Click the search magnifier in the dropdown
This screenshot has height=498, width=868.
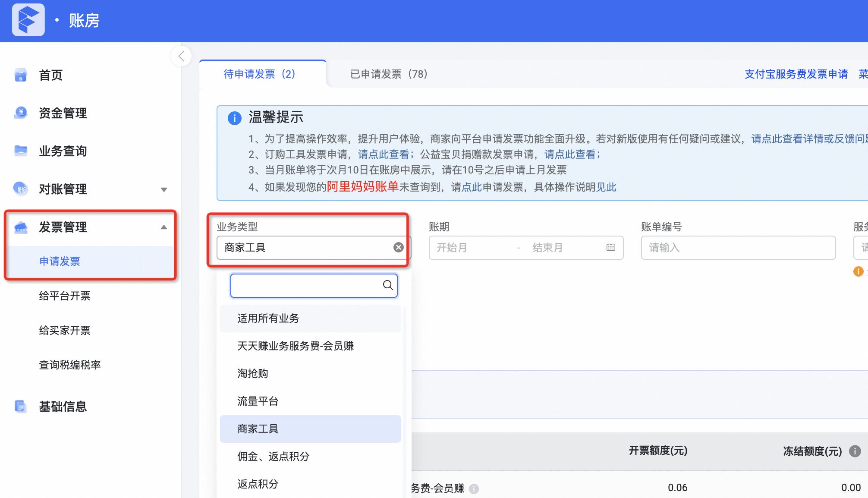388,285
